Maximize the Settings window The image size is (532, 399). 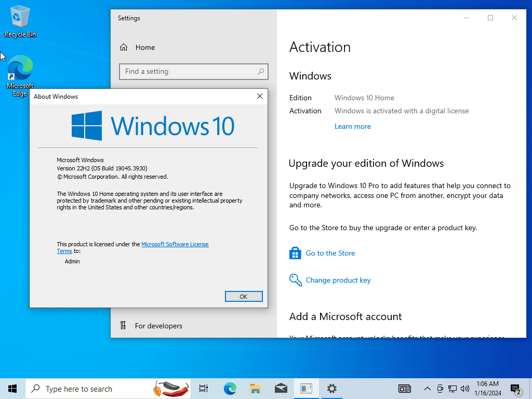[490, 18]
